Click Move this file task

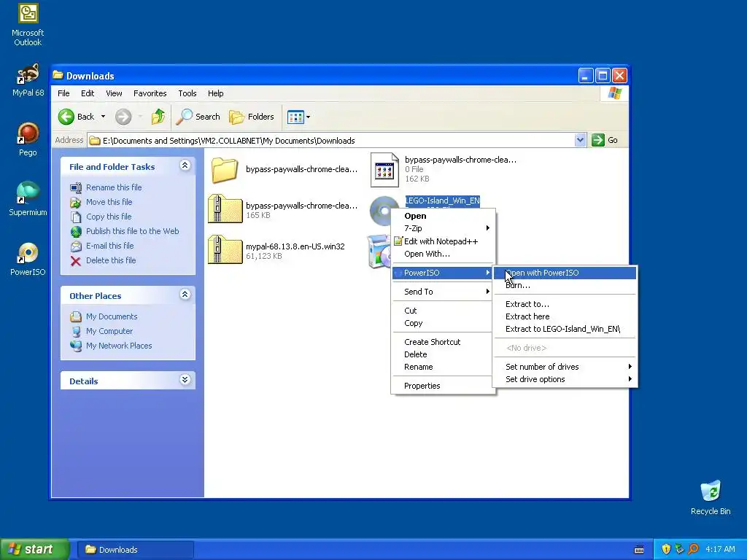click(x=109, y=202)
